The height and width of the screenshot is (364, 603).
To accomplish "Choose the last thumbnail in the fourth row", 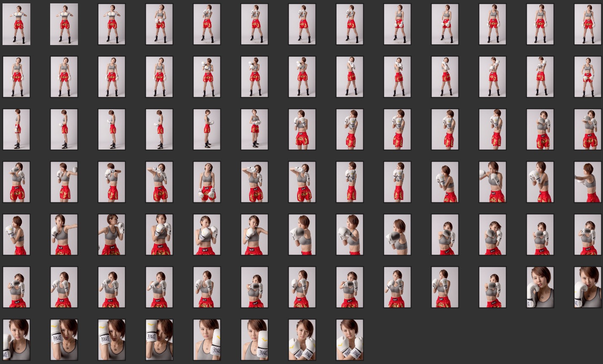I will (587, 182).
